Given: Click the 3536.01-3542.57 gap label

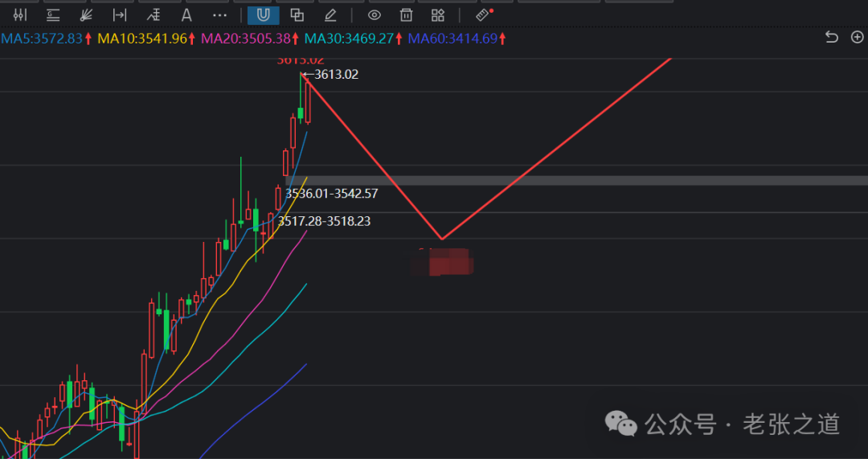Looking at the screenshot, I should [x=332, y=194].
